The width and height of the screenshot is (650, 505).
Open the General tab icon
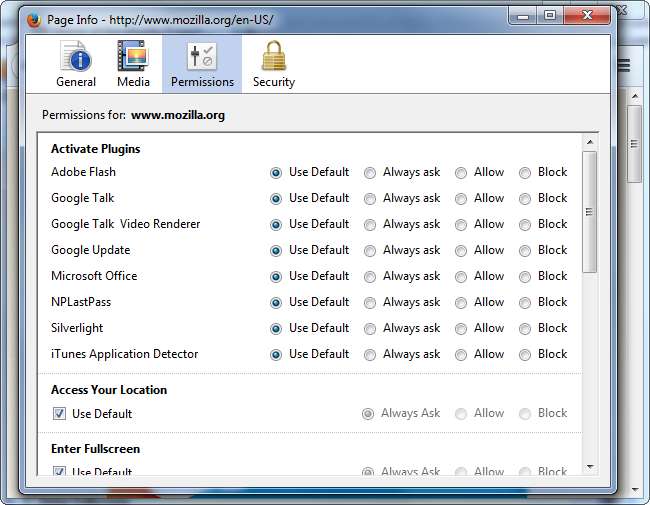(75, 58)
